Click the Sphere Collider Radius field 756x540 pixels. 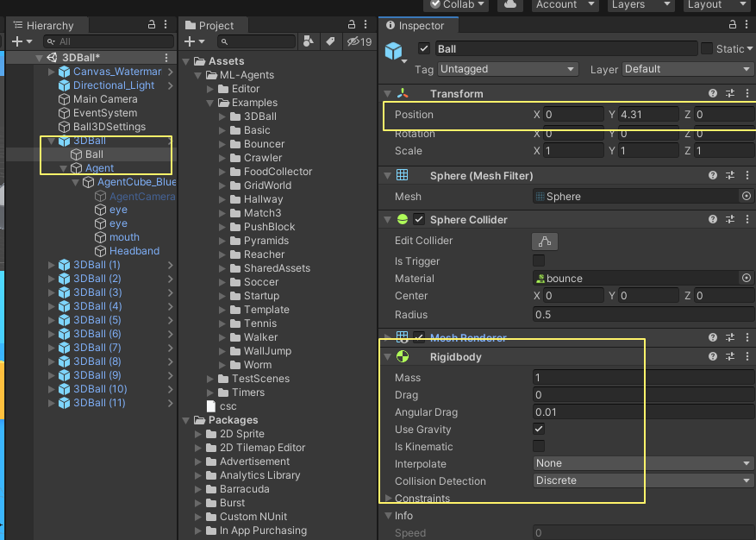coord(643,315)
